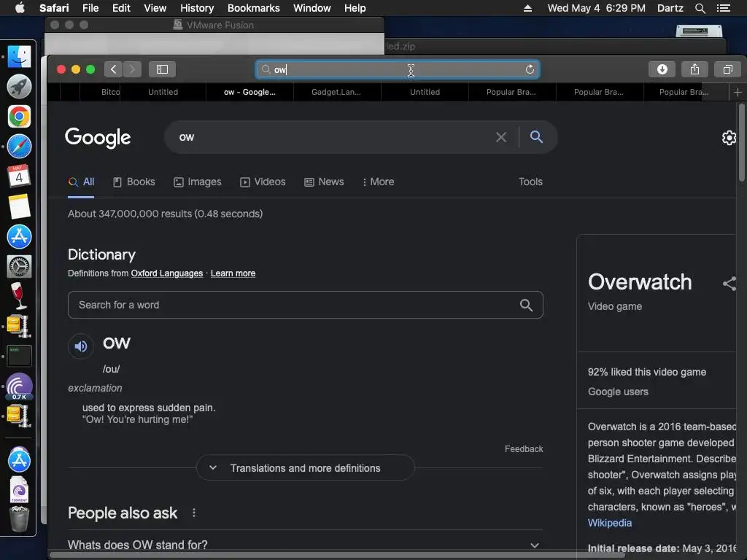Open the Apple menu

click(x=20, y=8)
